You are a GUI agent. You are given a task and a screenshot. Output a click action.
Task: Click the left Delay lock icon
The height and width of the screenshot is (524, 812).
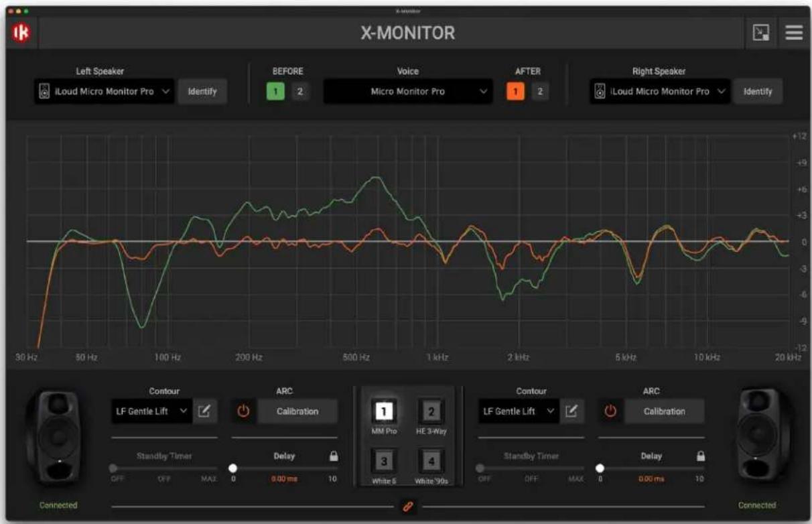(333, 456)
